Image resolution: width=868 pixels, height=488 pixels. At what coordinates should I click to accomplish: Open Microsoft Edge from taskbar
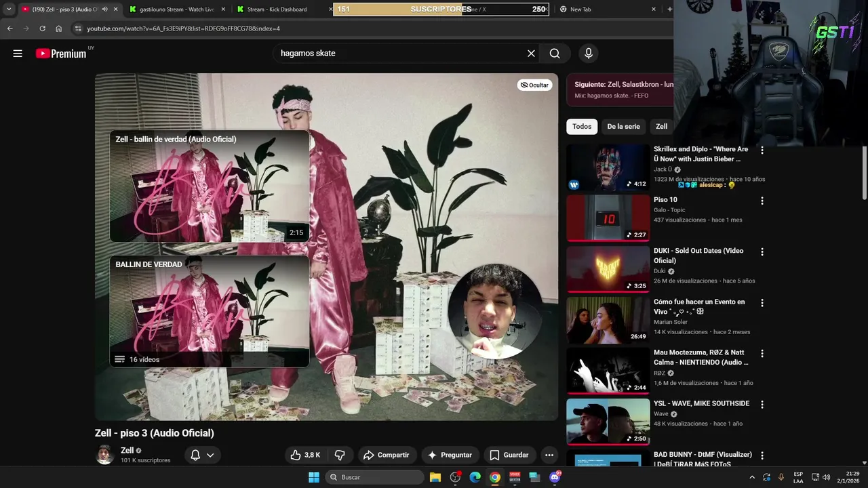(x=475, y=477)
